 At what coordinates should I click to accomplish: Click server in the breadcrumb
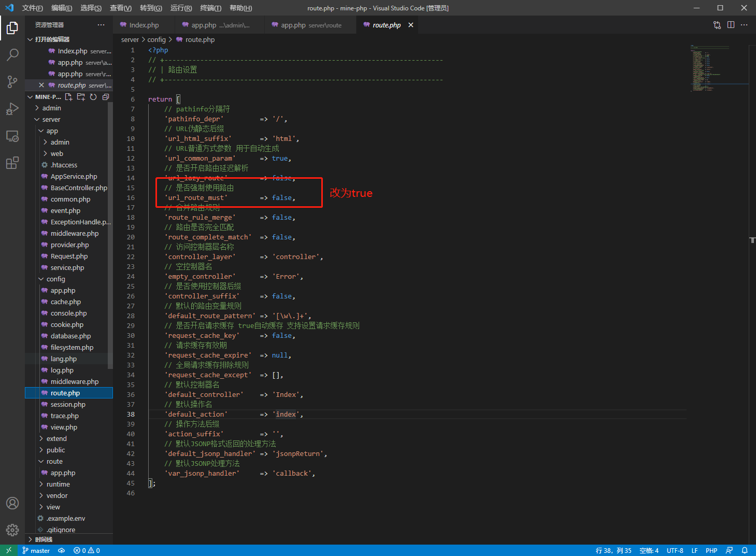[x=130, y=39]
